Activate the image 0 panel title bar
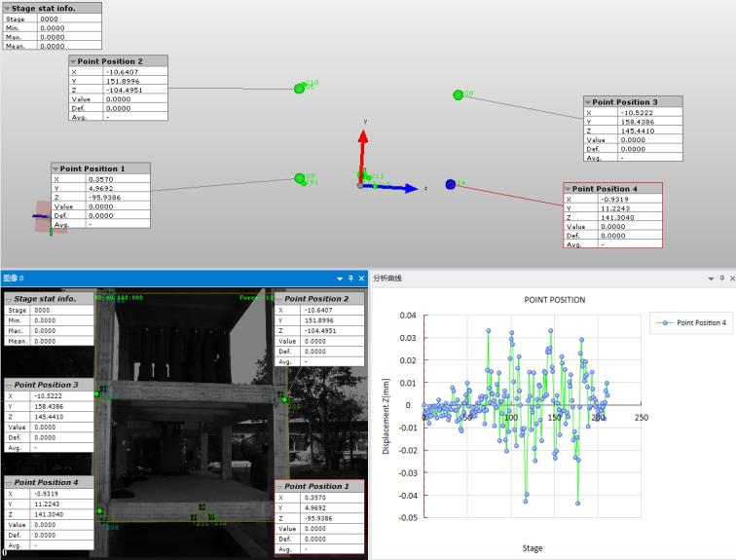The image size is (736, 560). coord(146,279)
